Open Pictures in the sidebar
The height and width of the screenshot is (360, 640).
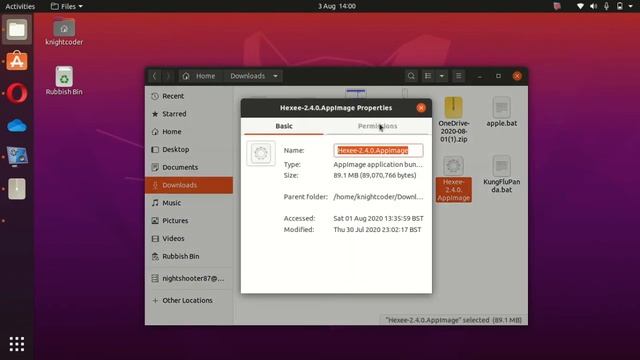coord(189,220)
